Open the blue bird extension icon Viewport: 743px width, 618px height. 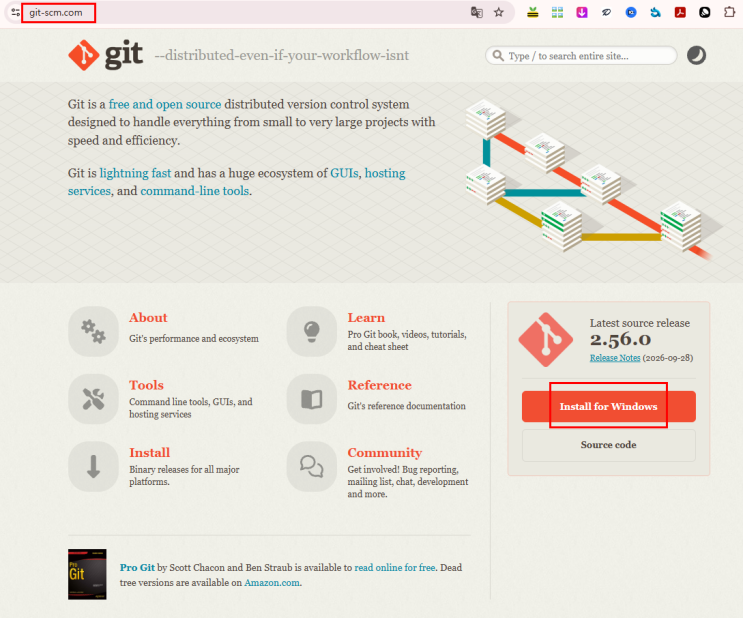click(x=655, y=12)
